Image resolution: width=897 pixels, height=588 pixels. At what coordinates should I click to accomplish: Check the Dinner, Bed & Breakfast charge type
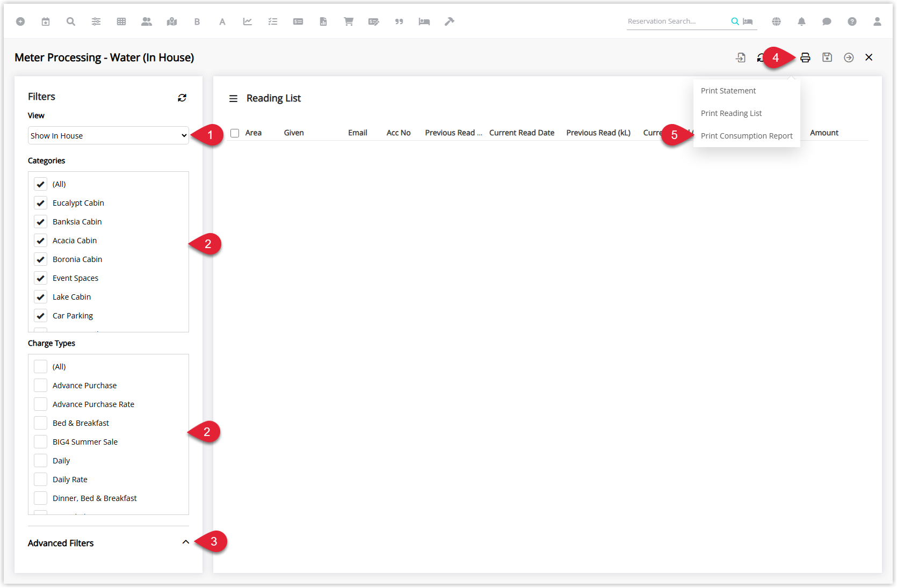tap(41, 498)
